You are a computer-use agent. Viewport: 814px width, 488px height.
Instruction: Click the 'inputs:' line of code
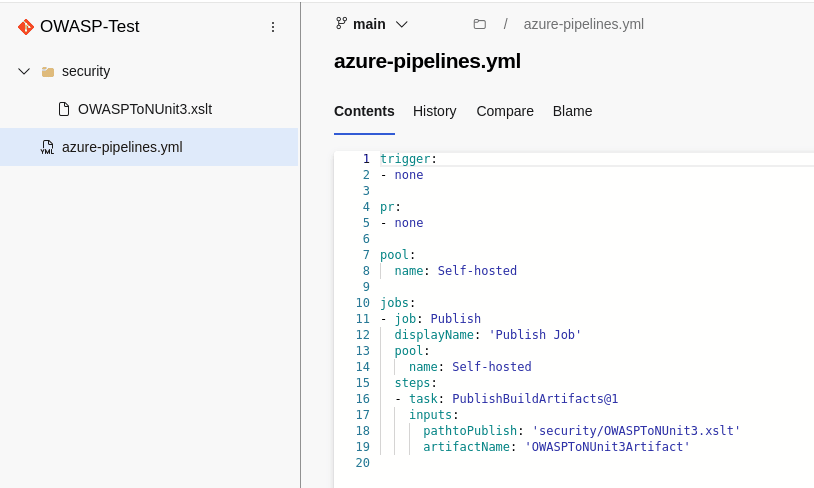click(433, 415)
